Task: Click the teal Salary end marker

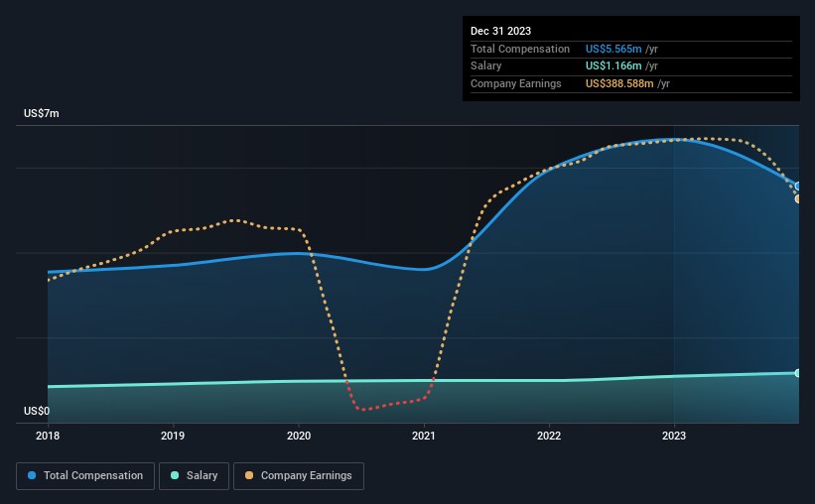Action: [798, 373]
